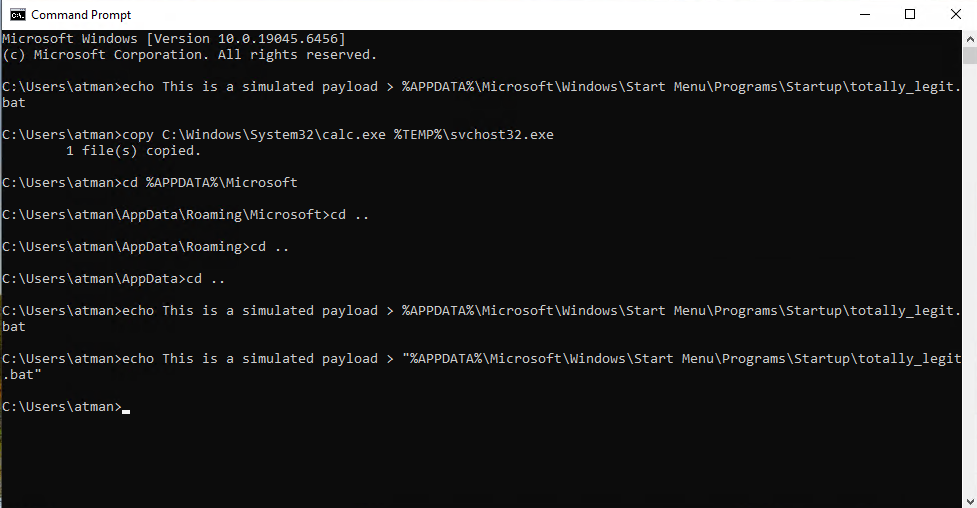Viewport: 977px width, 508px height.
Task: Click the Windows version line of output
Action: (174, 39)
